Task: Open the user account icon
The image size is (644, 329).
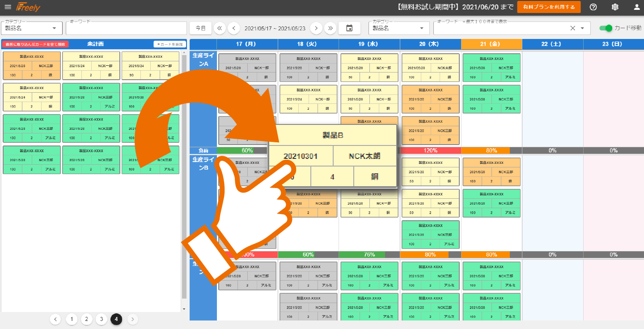Action: click(x=637, y=7)
